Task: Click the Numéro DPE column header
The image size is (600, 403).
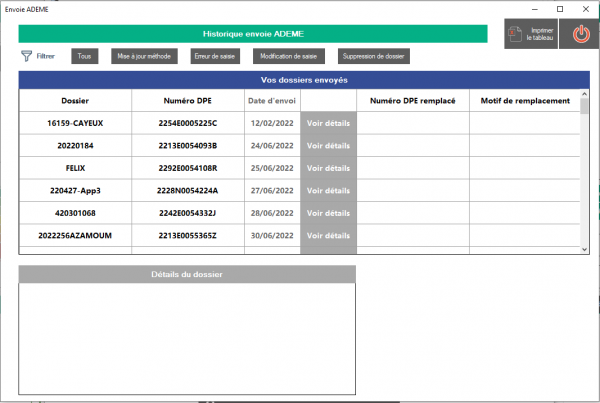Action: pos(188,101)
